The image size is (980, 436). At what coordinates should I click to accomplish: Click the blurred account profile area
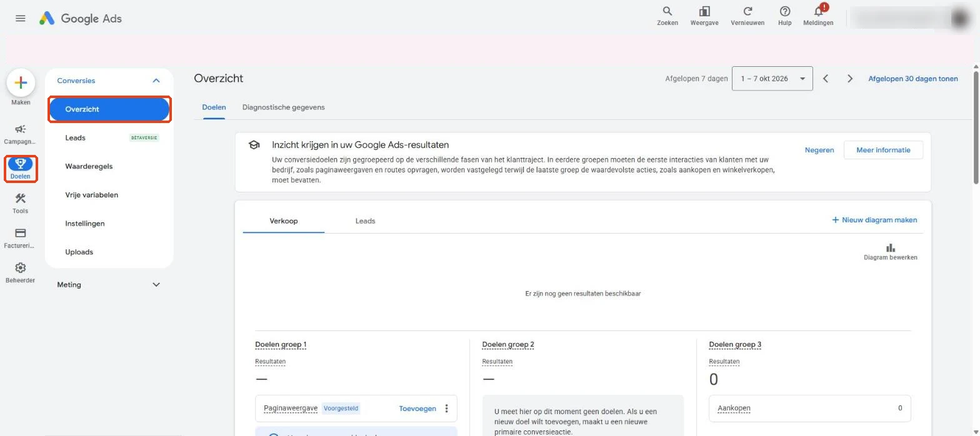[x=911, y=18]
